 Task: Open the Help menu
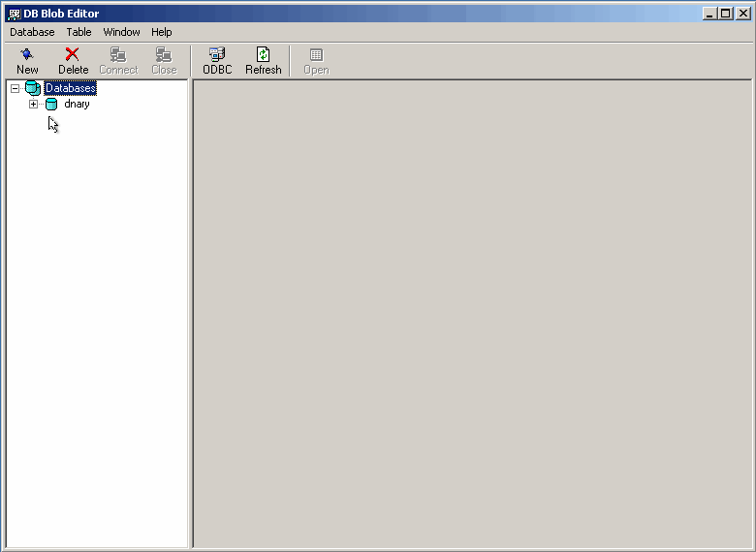(162, 32)
